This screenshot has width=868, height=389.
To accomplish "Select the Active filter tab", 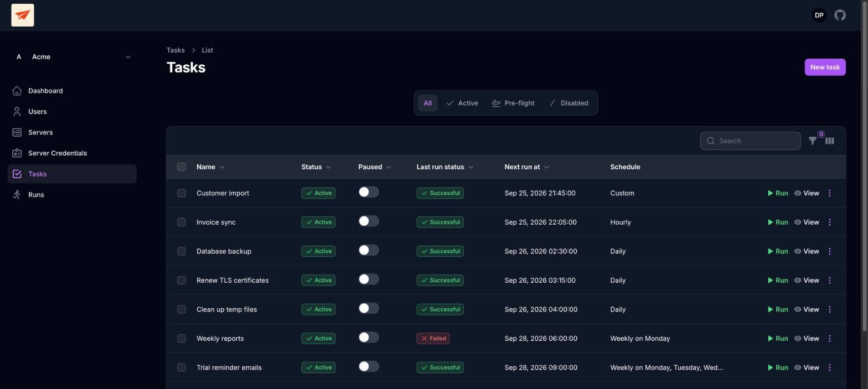I will coord(462,103).
